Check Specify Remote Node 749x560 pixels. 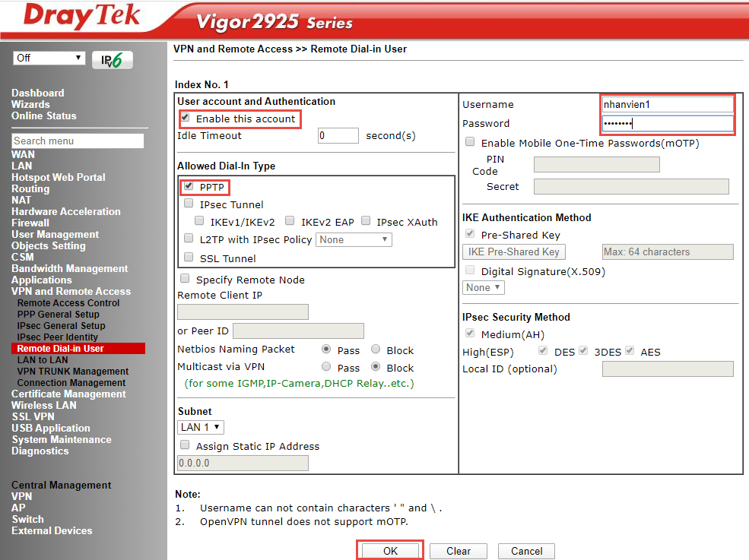[x=185, y=279]
